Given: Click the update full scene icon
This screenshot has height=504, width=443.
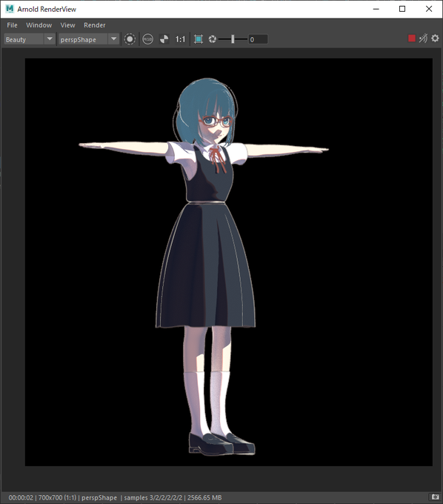Looking at the screenshot, I should pyautogui.click(x=424, y=39).
